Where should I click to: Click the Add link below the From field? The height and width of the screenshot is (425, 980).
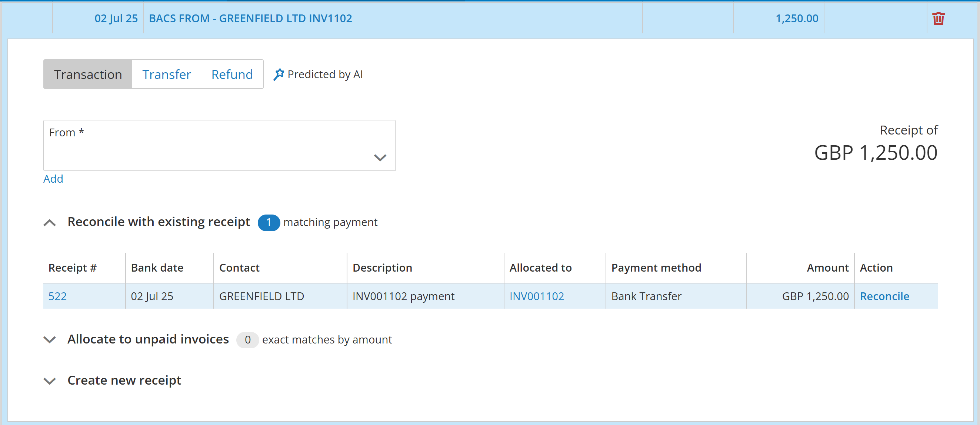(53, 179)
